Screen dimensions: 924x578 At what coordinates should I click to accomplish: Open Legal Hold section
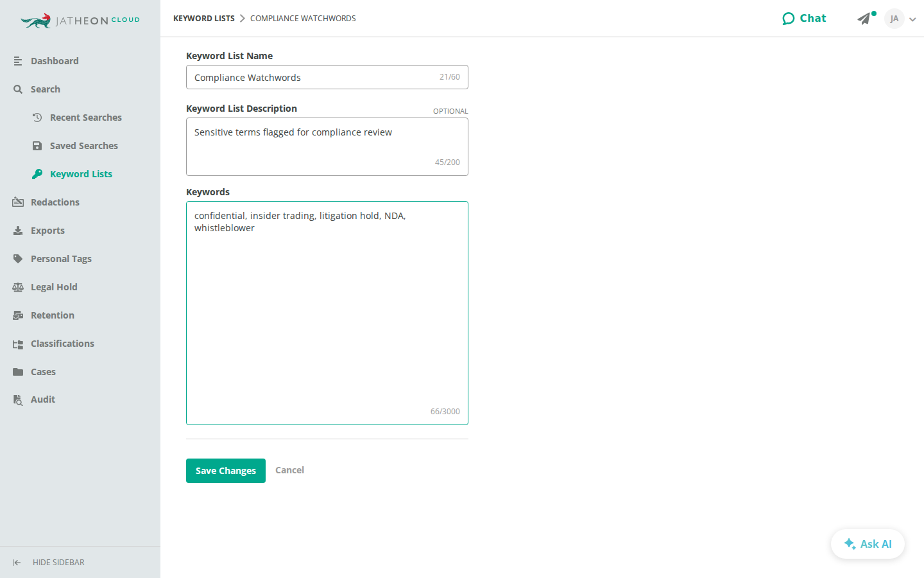click(x=54, y=287)
